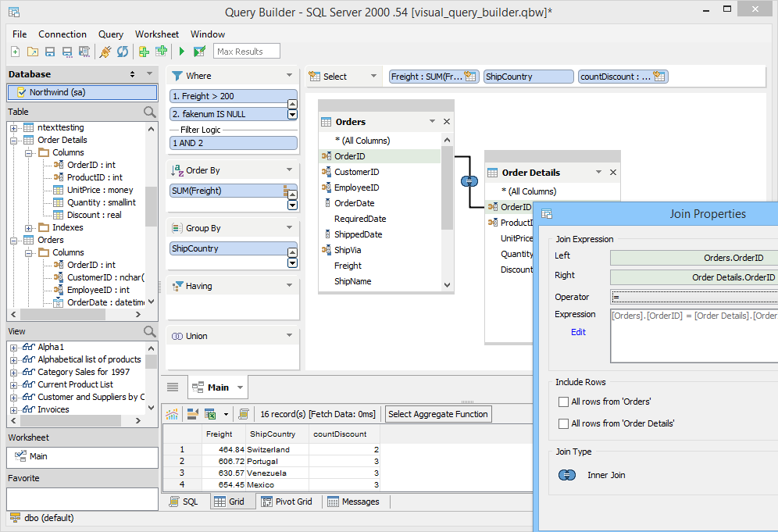Image resolution: width=778 pixels, height=532 pixels.
Task: Click the Edit link under Expression
Action: point(578,332)
